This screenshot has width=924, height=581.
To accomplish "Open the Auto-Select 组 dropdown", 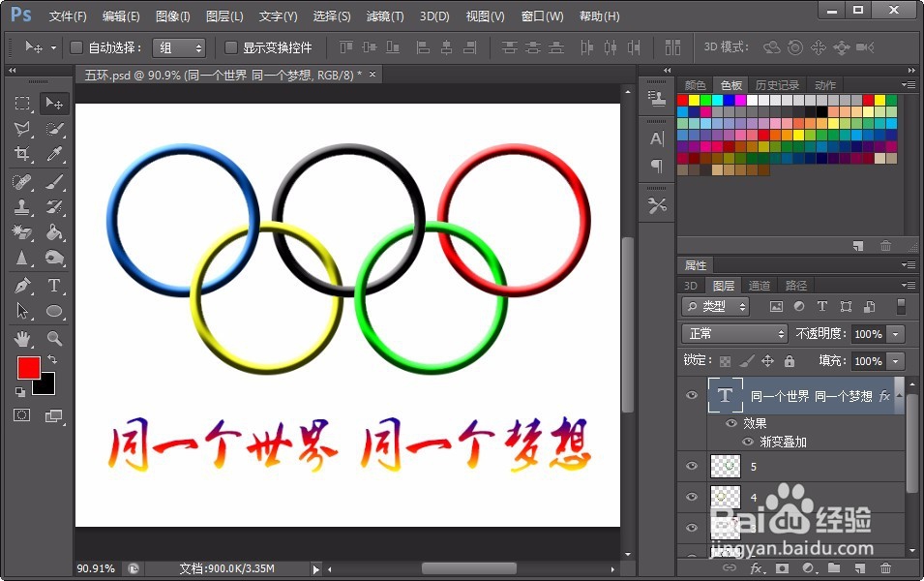I will (179, 47).
